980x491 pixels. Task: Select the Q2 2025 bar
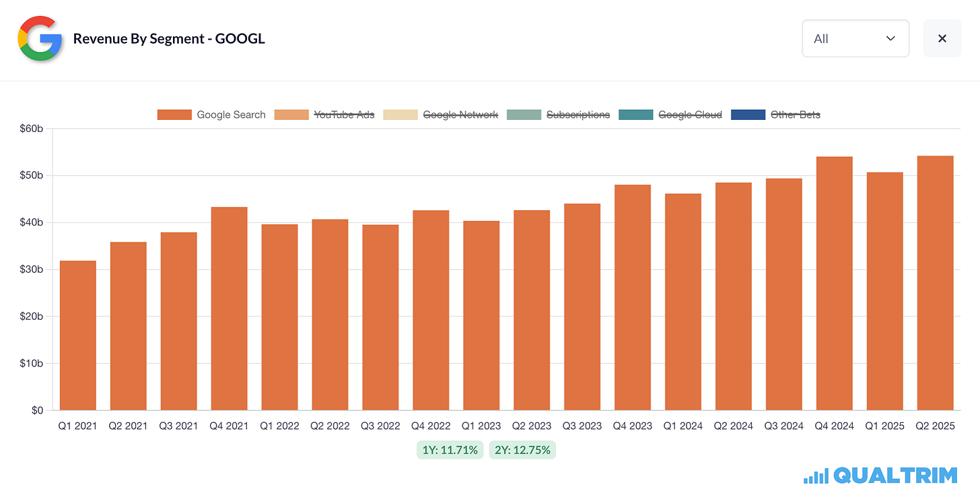(x=936, y=283)
